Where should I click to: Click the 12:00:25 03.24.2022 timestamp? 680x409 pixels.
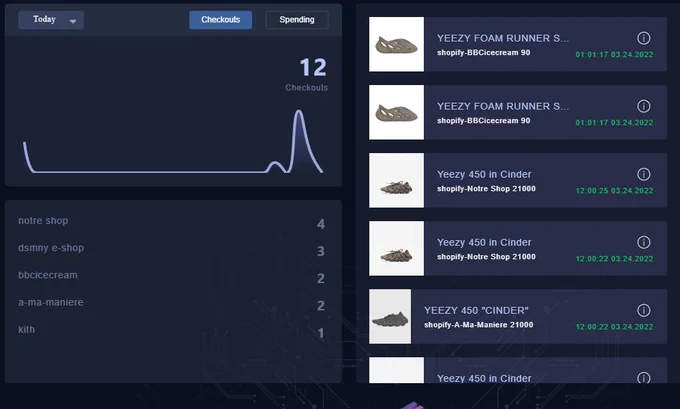[x=615, y=191]
